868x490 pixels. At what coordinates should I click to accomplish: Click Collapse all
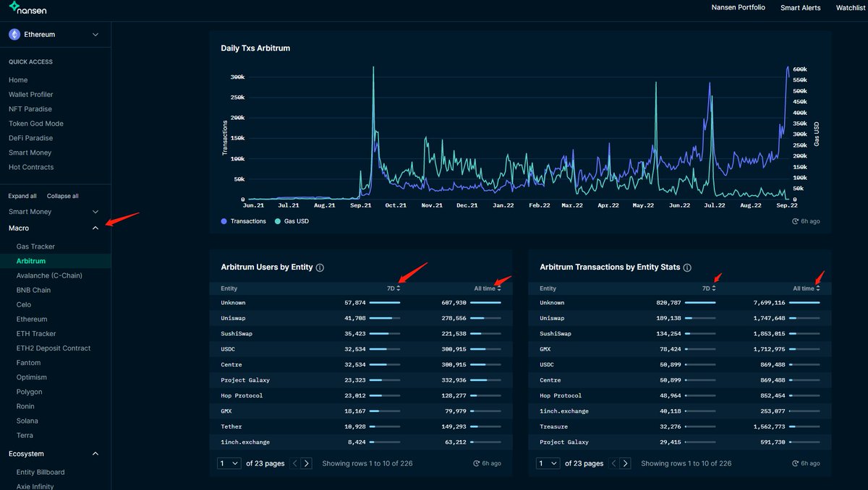63,196
